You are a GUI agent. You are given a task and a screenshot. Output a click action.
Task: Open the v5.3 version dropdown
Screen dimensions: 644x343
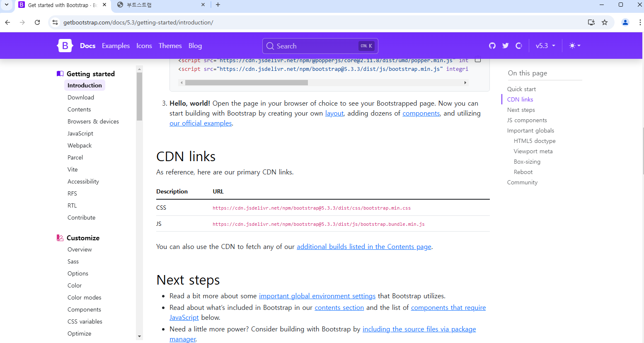545,46
